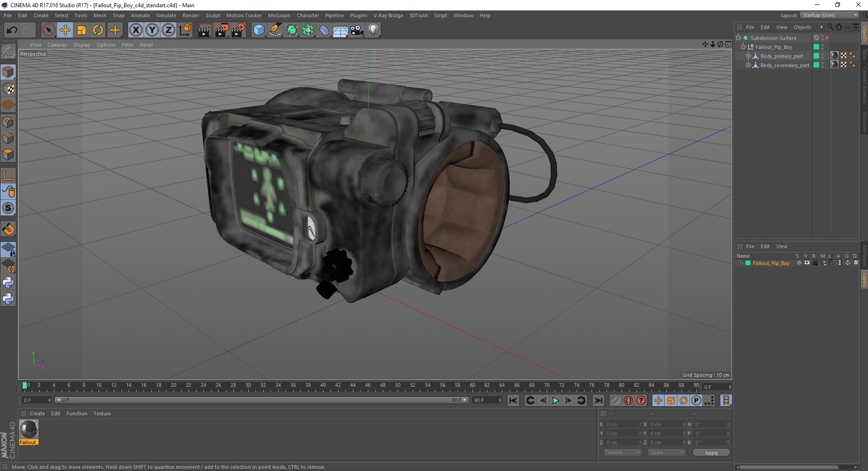The image size is (868, 471).
Task: Open the Simulate menu
Action: 166,15
